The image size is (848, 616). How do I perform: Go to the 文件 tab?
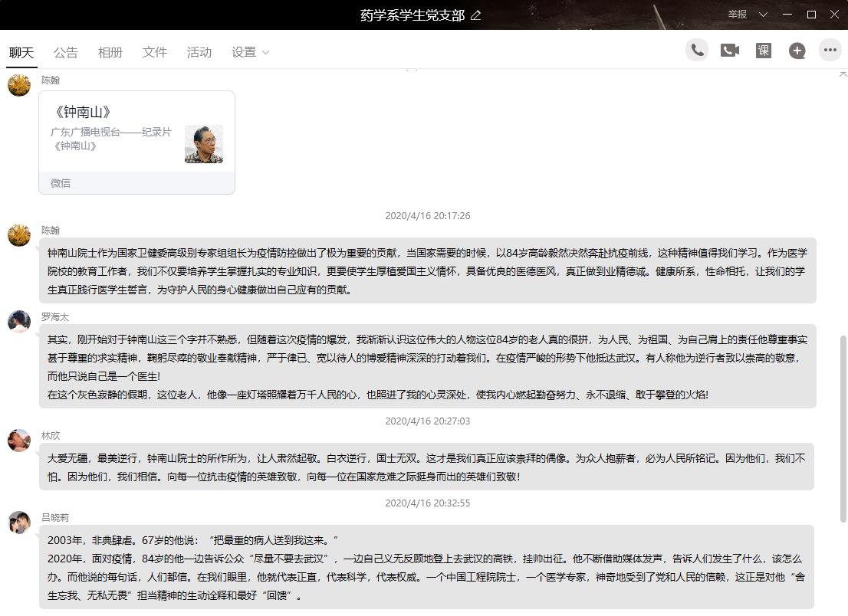[x=155, y=52]
